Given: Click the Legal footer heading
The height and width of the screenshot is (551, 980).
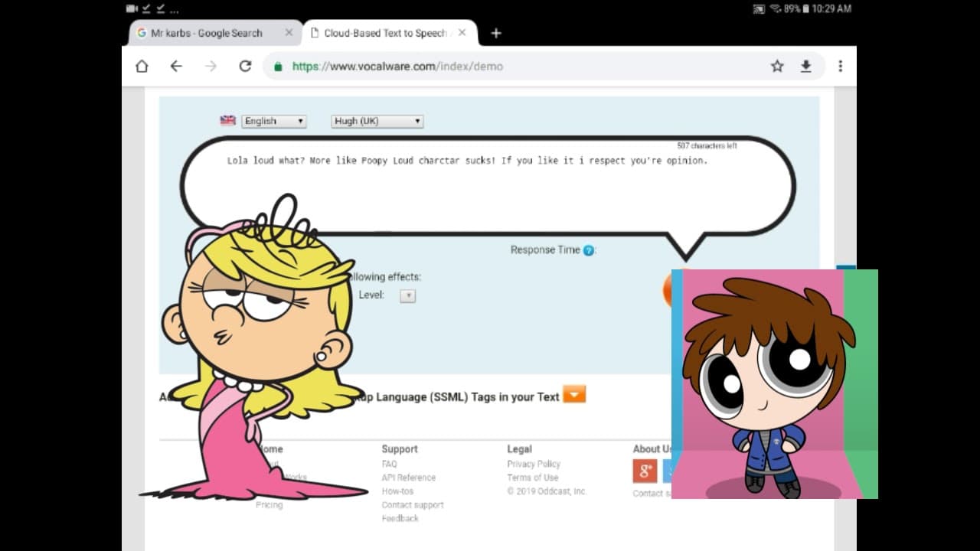Looking at the screenshot, I should click(x=519, y=449).
